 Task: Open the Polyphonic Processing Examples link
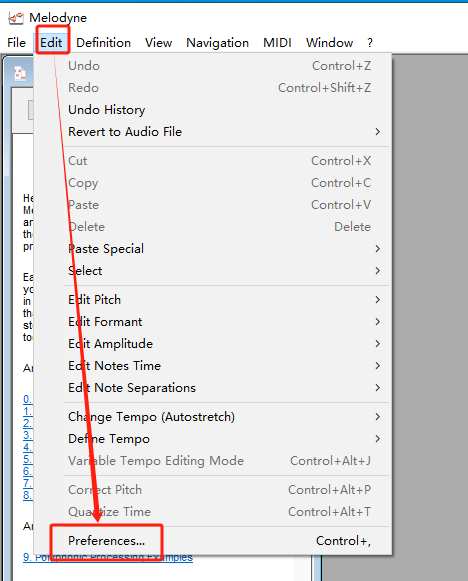(x=108, y=558)
